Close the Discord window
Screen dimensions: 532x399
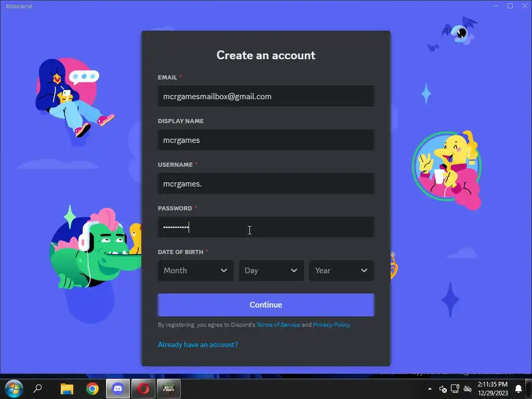click(525, 6)
